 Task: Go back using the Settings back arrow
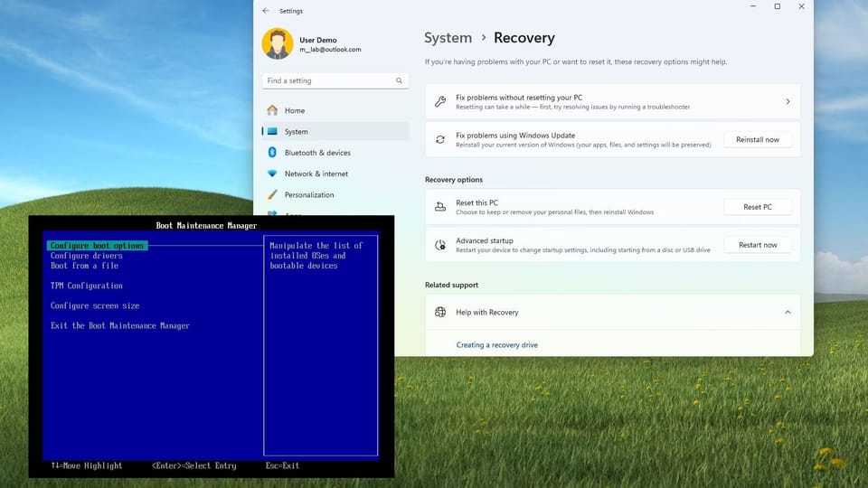click(x=266, y=11)
